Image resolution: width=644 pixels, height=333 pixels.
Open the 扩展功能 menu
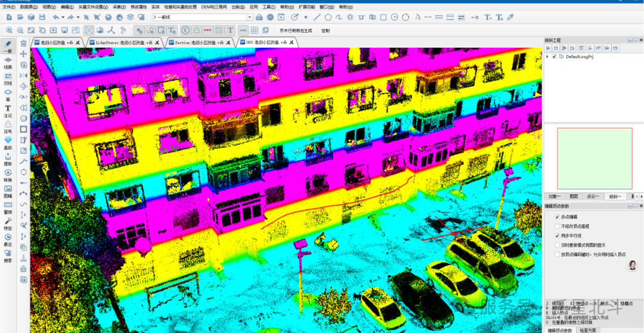(307, 7)
